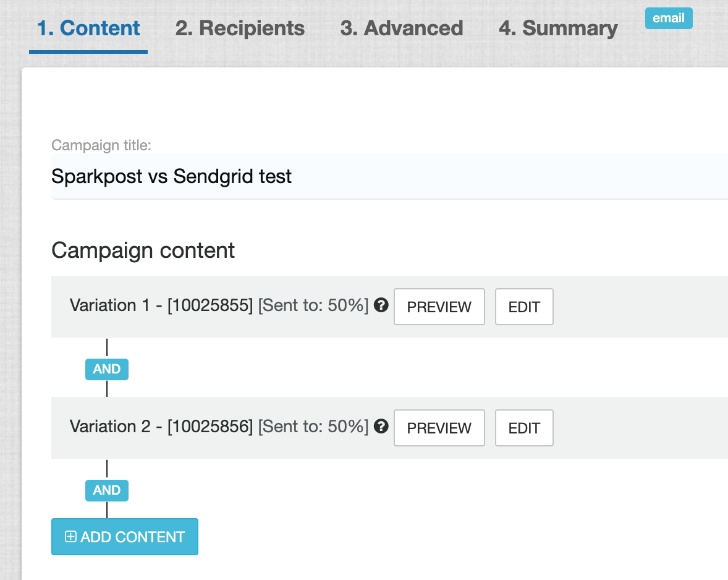728x580 pixels.
Task: Edit Variation 2 content
Action: point(523,427)
